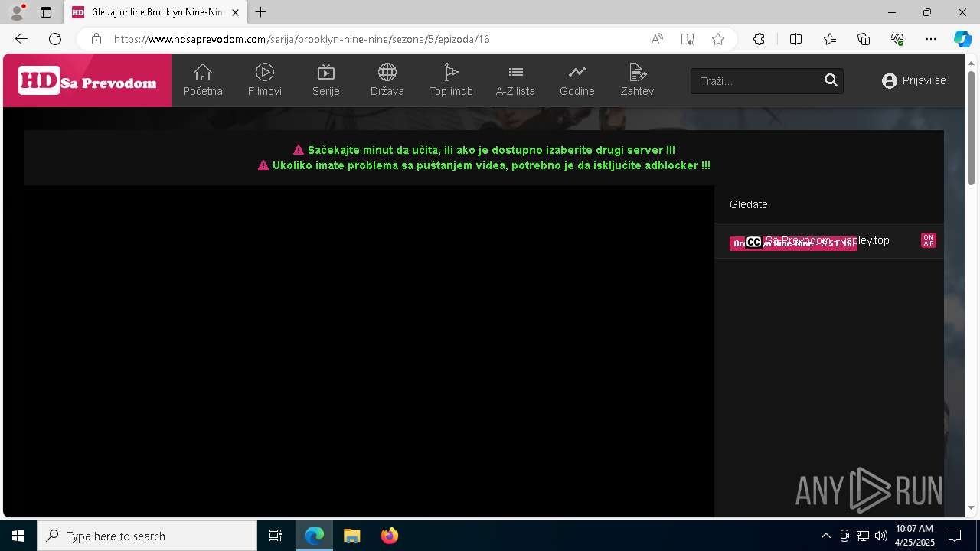The image size is (980, 551).
Task: Open Collections in Edge
Action: point(864,39)
